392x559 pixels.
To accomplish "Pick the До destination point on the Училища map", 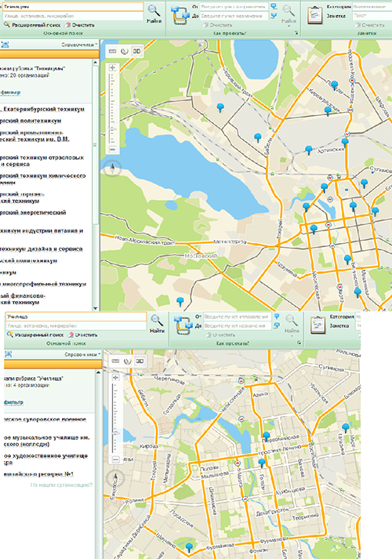I will click(277, 325).
